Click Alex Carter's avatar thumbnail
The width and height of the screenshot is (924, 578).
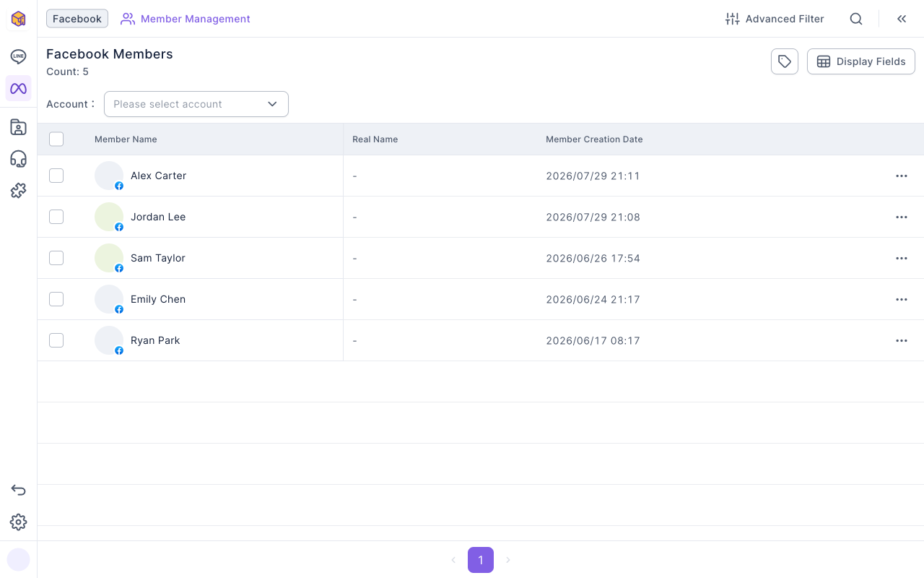[109, 176]
